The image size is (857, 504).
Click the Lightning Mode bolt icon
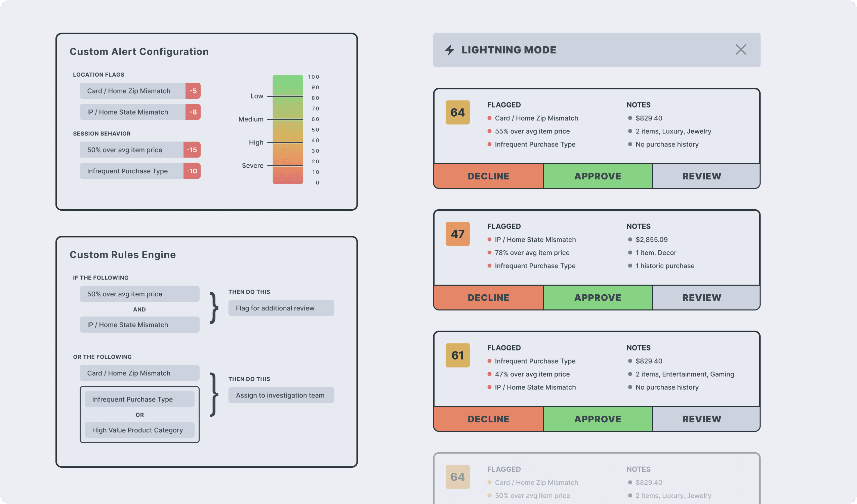click(x=450, y=50)
